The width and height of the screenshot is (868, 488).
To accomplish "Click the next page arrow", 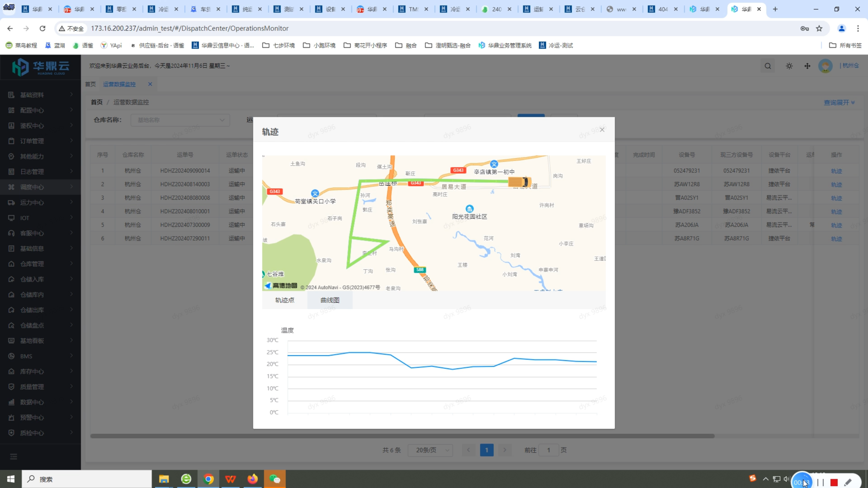I will click(505, 450).
